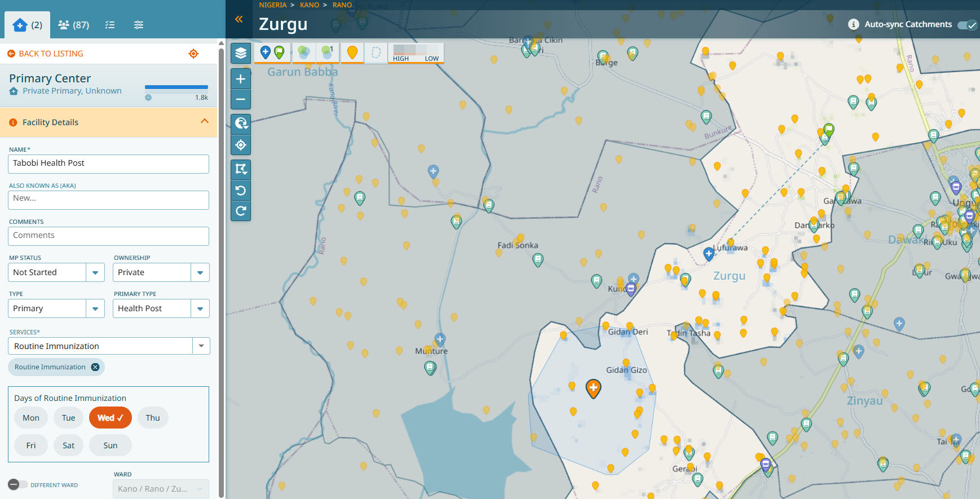Select the blue facility marker near Lufurawa
This screenshot has height=499, width=980.
(709, 254)
